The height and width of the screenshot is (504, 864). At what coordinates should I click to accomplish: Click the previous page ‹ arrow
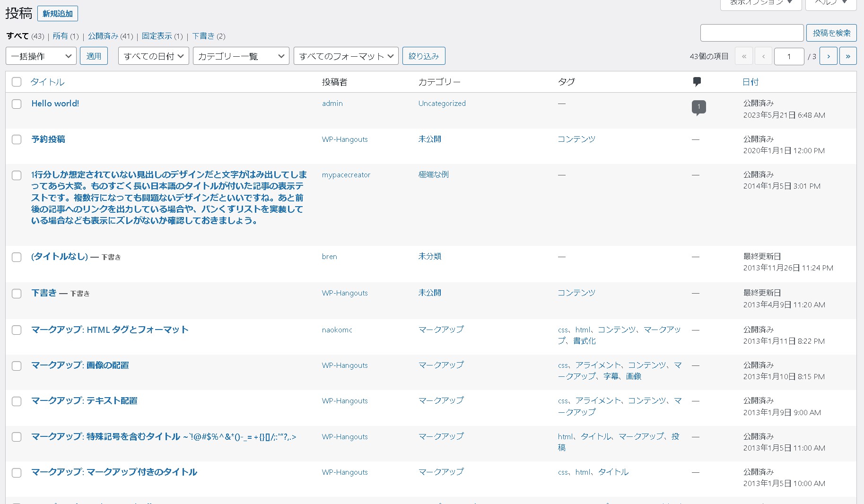point(763,56)
